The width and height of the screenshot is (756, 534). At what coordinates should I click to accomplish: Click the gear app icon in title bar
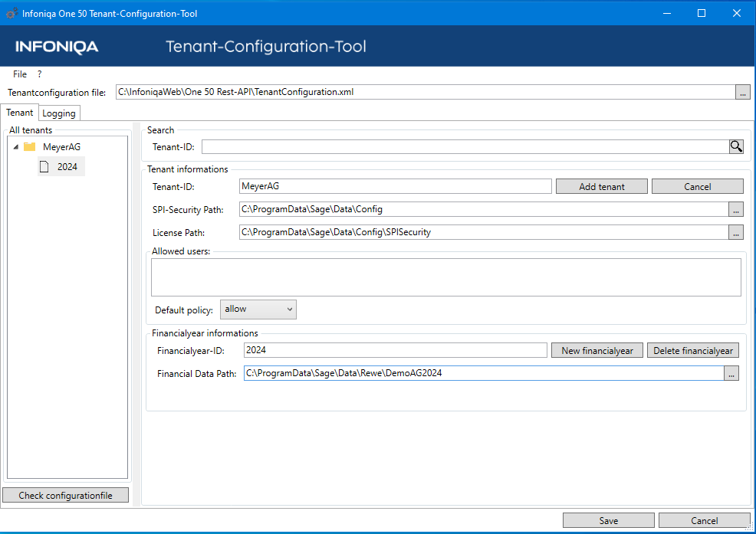click(x=12, y=14)
